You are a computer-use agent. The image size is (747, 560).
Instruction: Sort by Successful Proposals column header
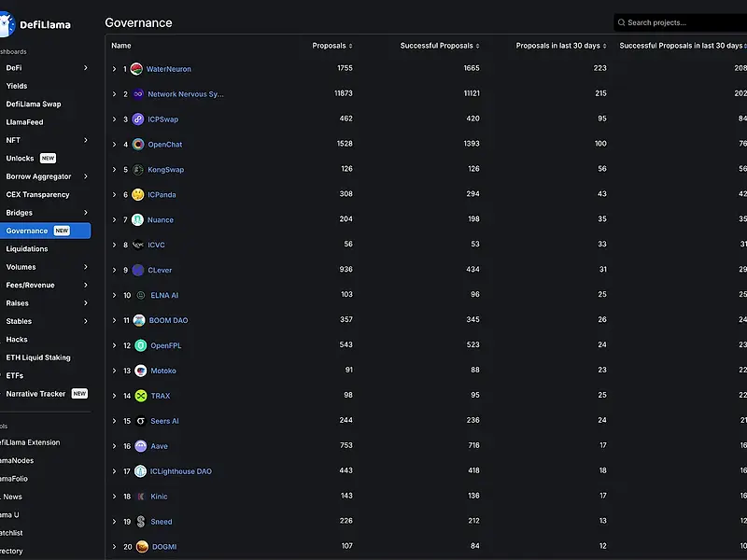440,46
